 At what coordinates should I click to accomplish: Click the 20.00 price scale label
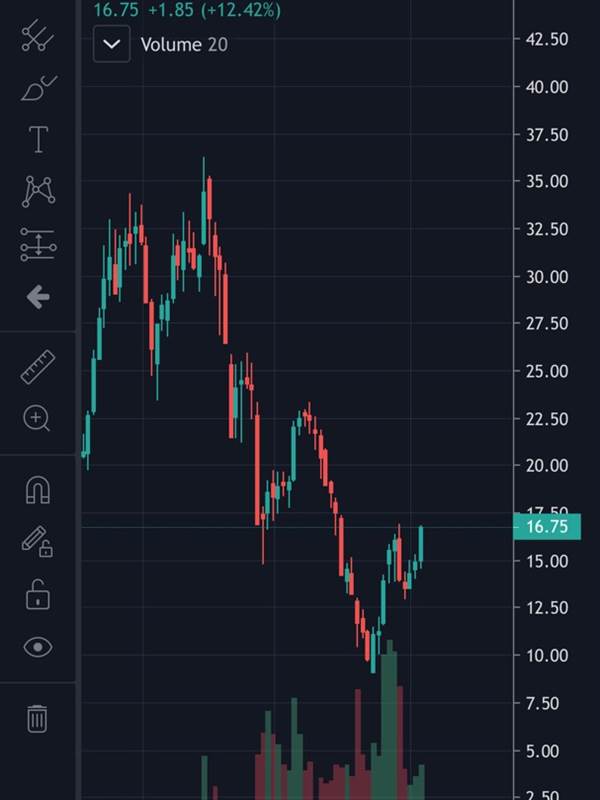pos(547,465)
